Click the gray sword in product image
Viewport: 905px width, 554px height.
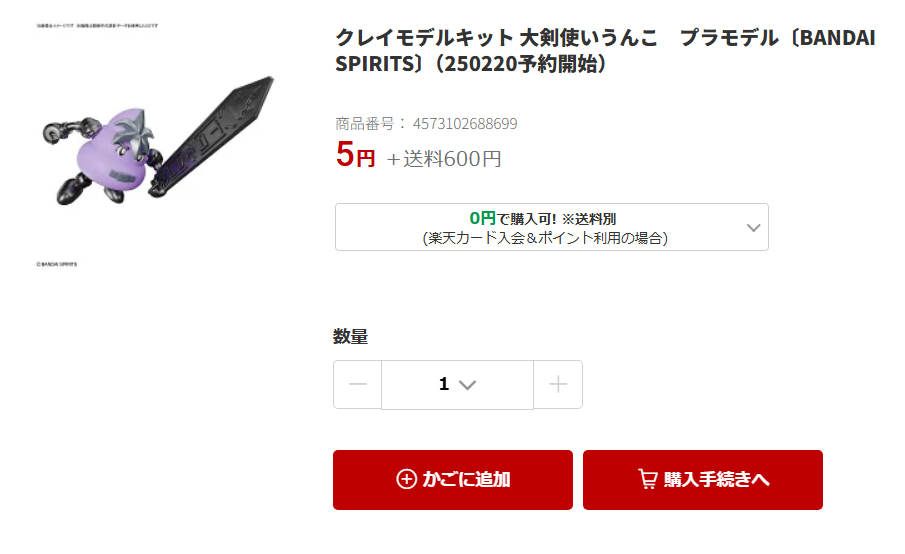212,136
